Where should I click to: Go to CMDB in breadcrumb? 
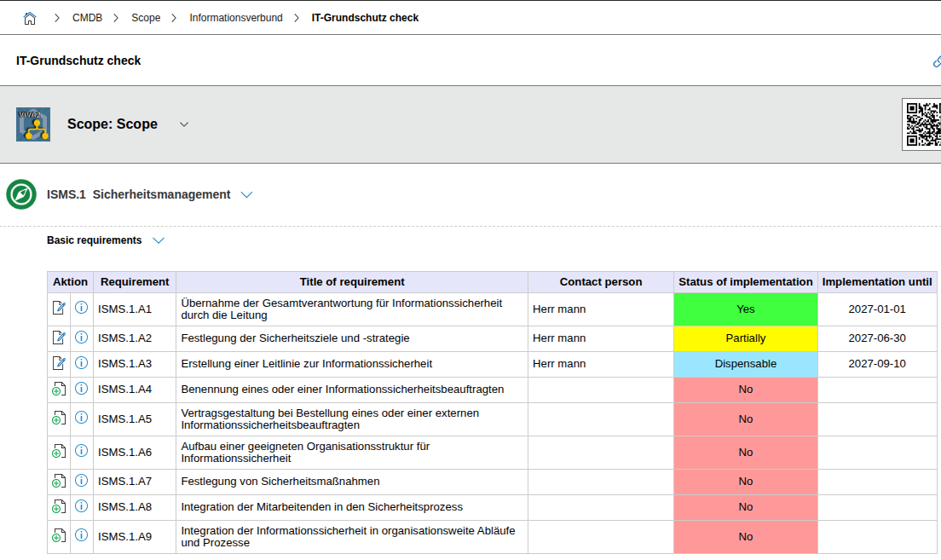[x=87, y=18]
